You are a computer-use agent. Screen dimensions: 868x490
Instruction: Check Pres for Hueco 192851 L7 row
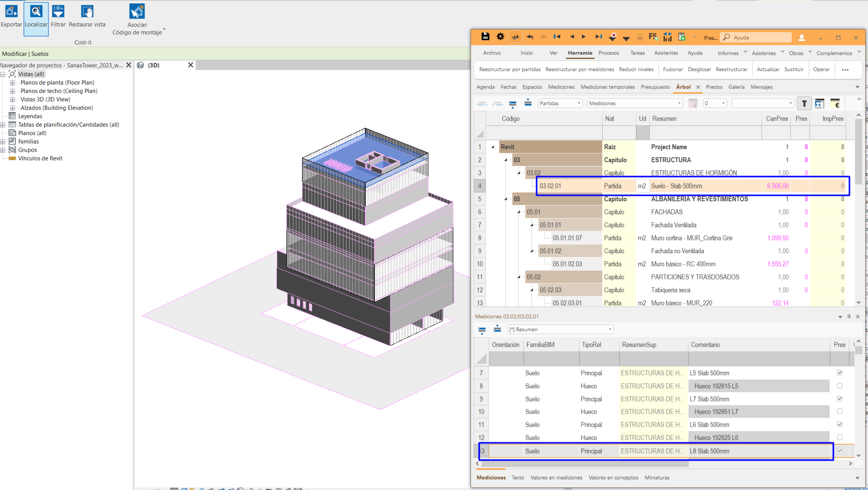[x=840, y=411]
